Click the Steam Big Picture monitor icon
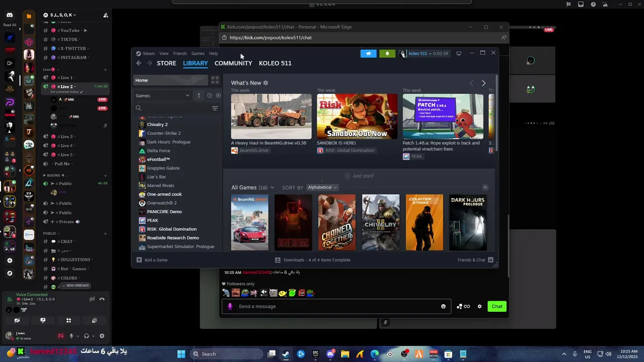 point(458,53)
